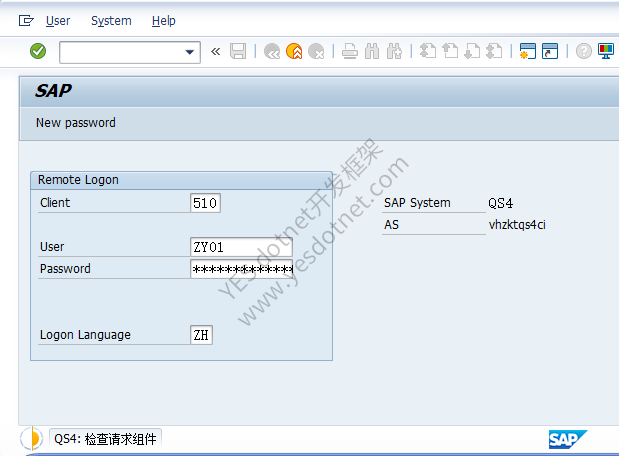Viewport: 619px width, 456px height.
Task: Click the Create New Session icon
Action: click(x=527, y=51)
